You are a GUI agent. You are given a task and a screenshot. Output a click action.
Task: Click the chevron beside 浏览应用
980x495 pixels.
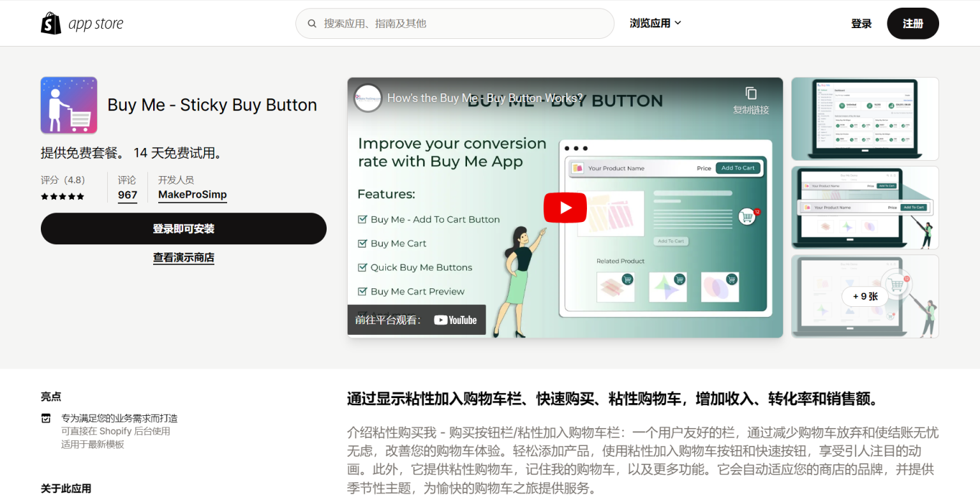click(x=678, y=23)
